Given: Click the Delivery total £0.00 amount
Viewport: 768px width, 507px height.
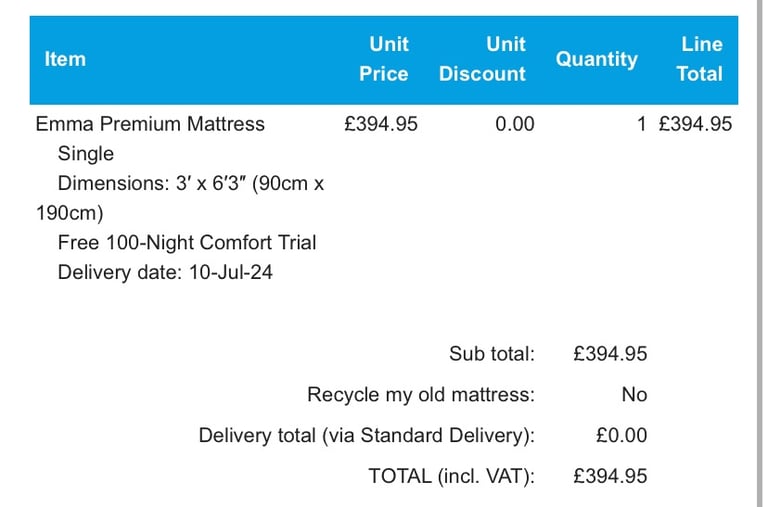Looking at the screenshot, I should [621, 435].
